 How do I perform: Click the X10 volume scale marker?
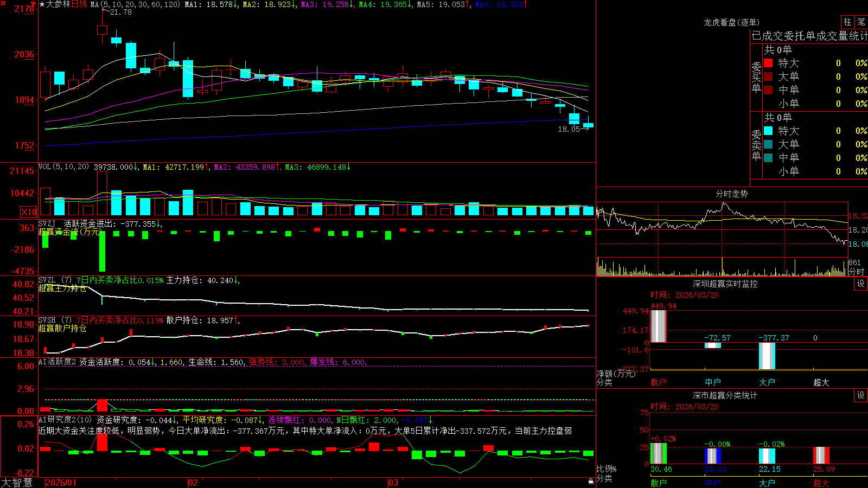coord(29,212)
